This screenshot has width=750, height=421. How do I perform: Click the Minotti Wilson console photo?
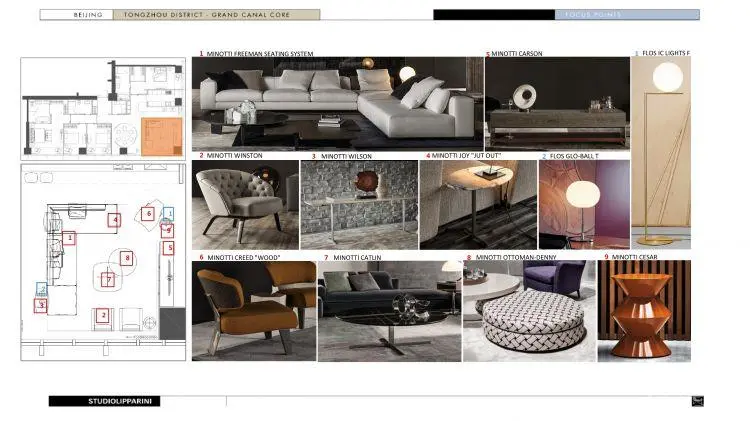coord(359,205)
